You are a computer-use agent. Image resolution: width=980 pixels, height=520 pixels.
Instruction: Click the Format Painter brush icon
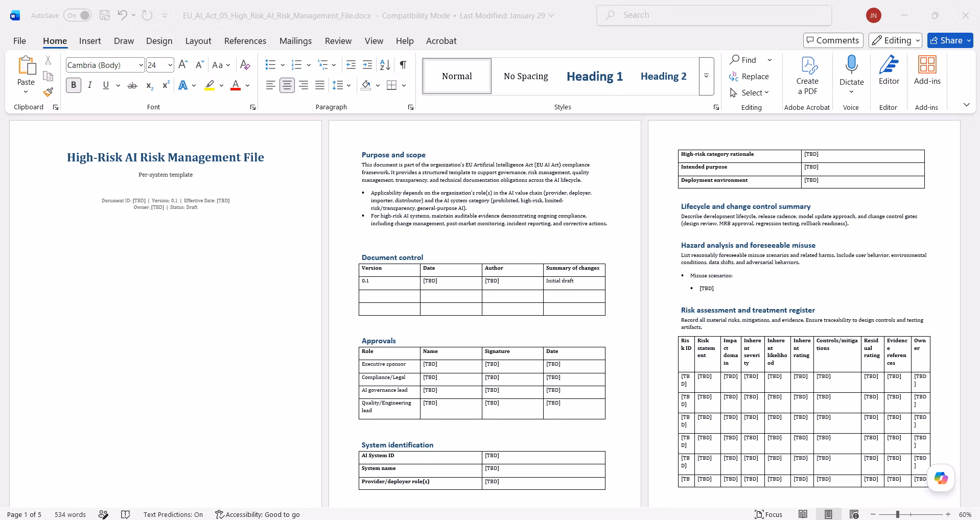48,92
